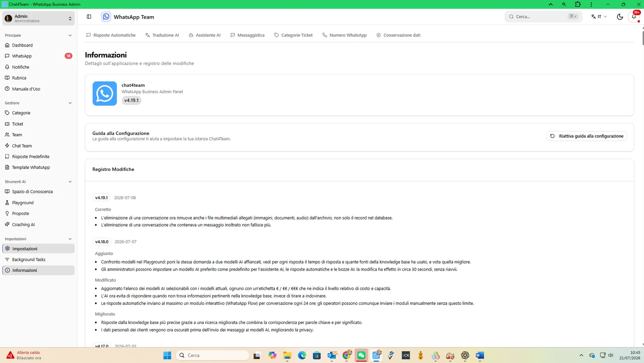This screenshot has width=644, height=363.
Task: Open the clock showing 10:45
Action: 630,355
